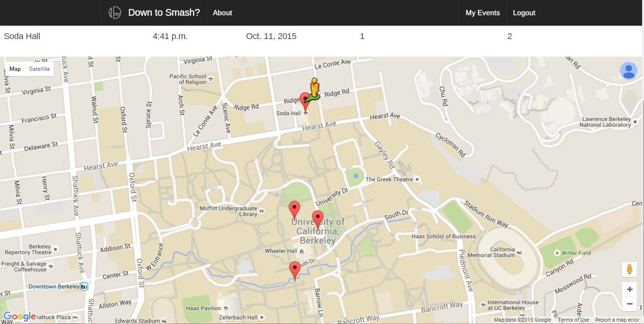Click the Witter Field place icon
Screen dimensions: 644x324
click(x=557, y=253)
